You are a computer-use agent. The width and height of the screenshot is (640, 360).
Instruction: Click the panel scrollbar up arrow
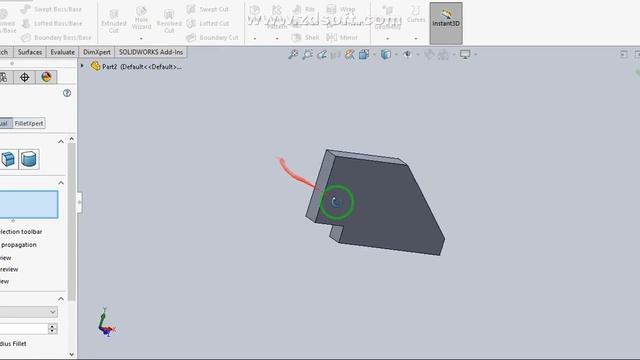pyautogui.click(x=71, y=139)
